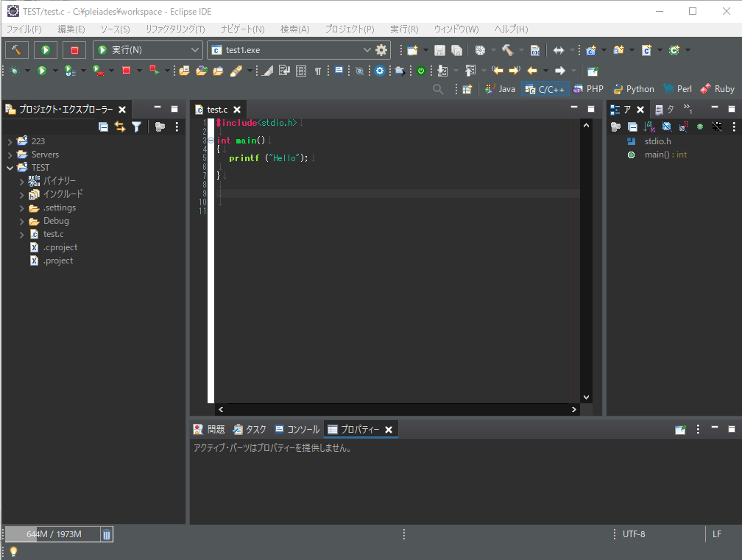Expand the Debug folder node

tap(22, 221)
